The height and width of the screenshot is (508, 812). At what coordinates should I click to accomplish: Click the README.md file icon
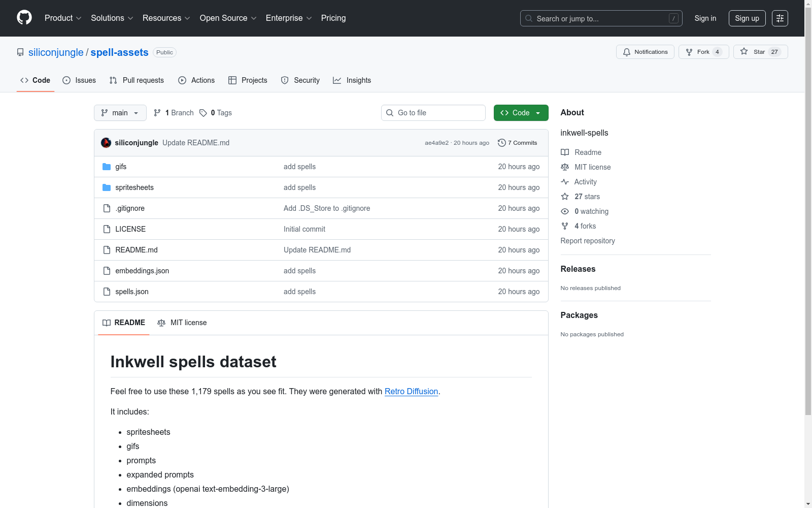click(x=107, y=250)
